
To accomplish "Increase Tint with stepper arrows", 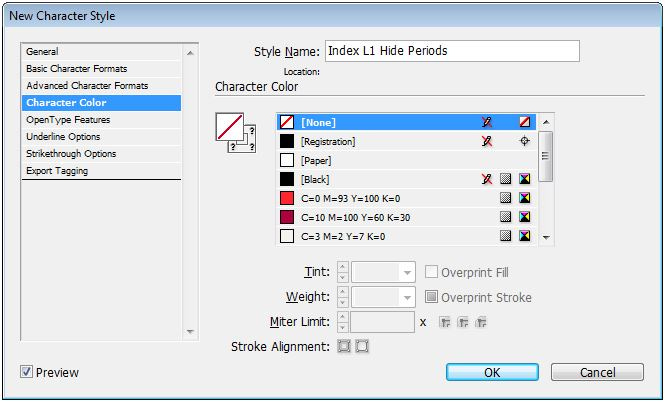I will pyautogui.click(x=343, y=268).
